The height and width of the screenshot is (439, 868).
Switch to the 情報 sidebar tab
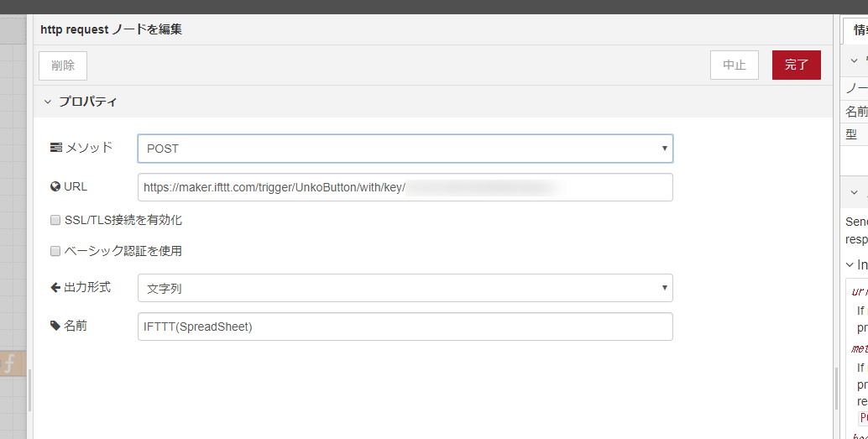point(858,30)
